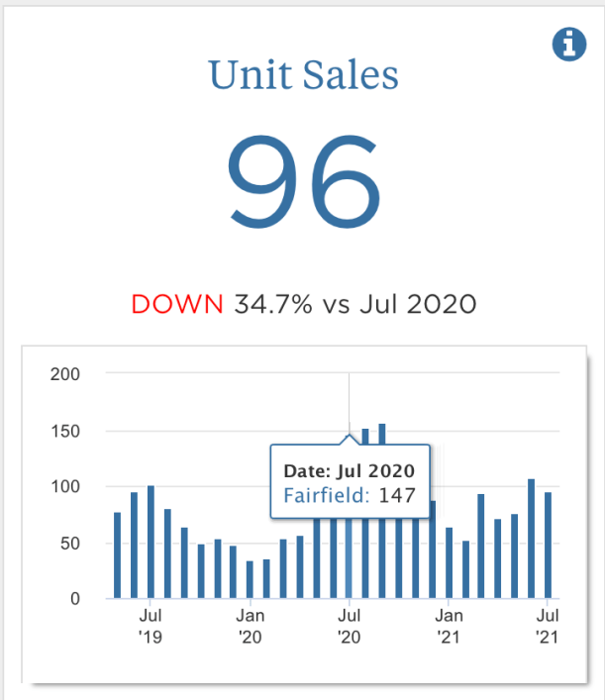The height and width of the screenshot is (700, 605).
Task: Click the red DOWN indicator text
Action: (x=178, y=304)
